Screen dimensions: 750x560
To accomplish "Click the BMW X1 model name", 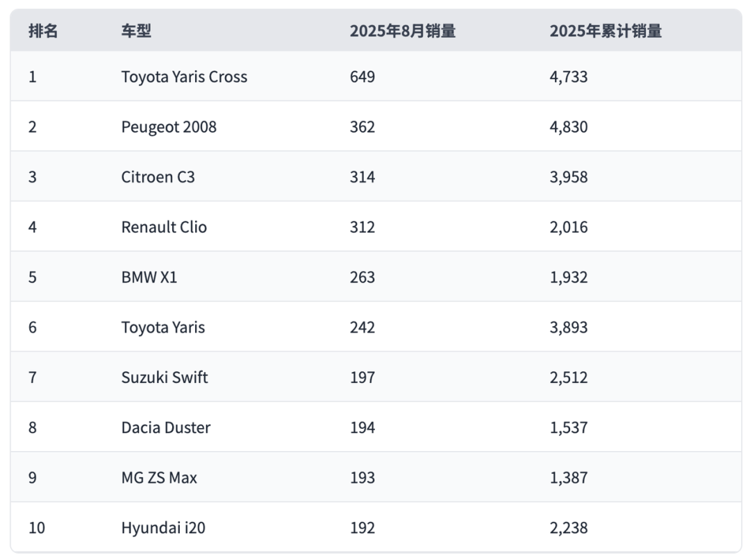I will (149, 277).
